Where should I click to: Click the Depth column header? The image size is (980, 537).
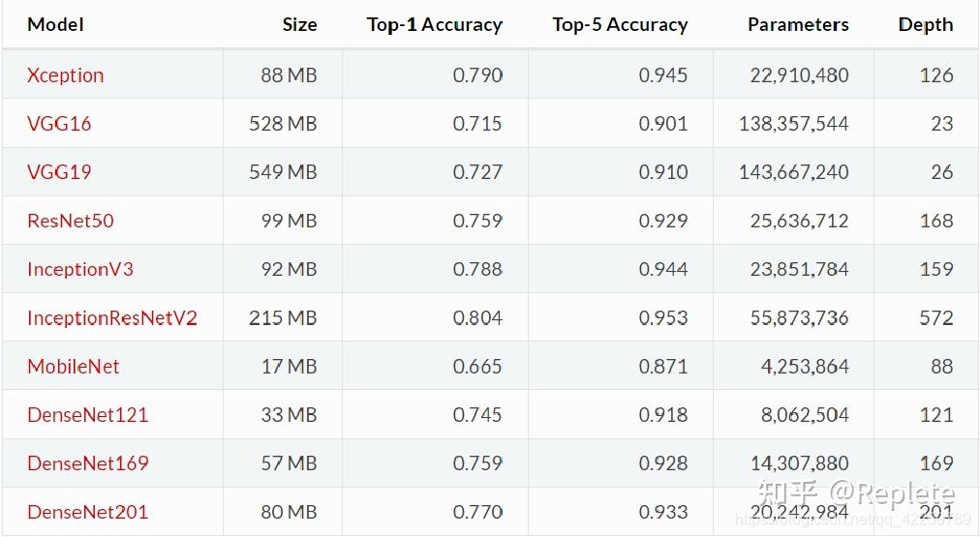[x=926, y=24]
